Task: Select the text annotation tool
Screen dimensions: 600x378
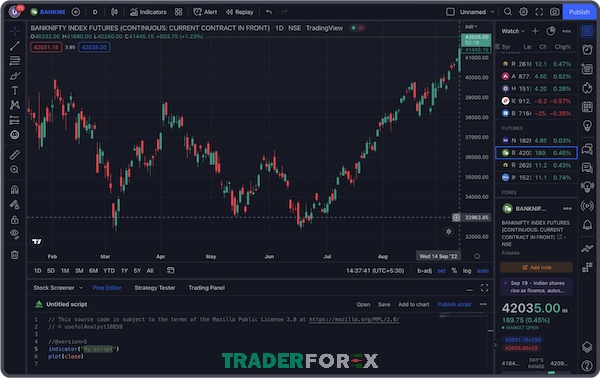Action: (x=15, y=90)
